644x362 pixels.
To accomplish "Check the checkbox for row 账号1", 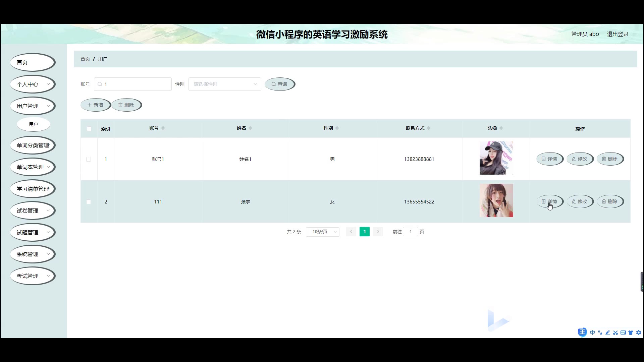I will point(89,159).
